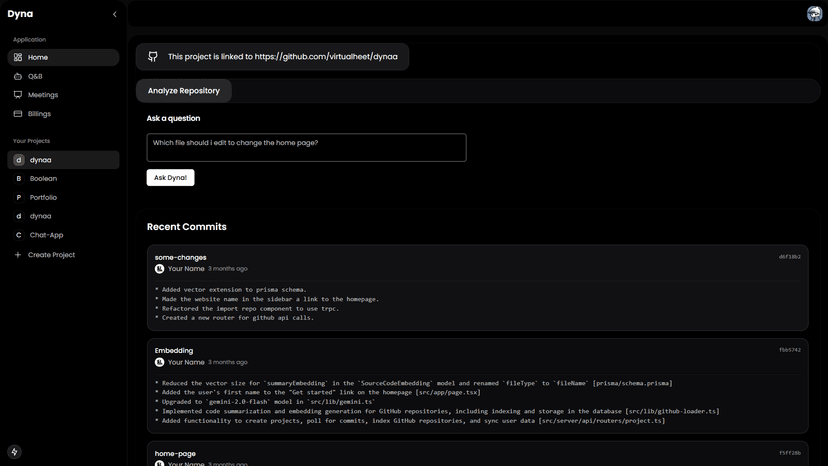This screenshot has height=466, width=828.
Task: Select the Boolean project
Action: [x=63, y=179]
